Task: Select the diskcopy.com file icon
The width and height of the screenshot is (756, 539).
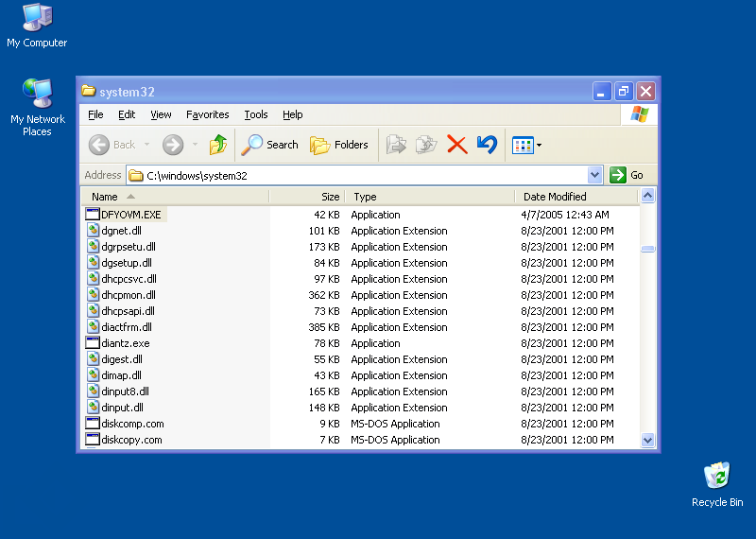Action: 92,439
